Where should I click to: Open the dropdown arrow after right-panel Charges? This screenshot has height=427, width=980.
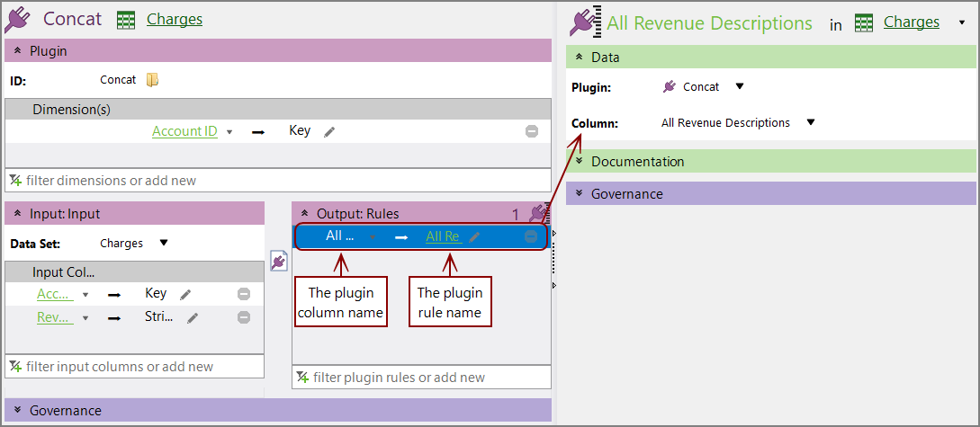click(x=961, y=23)
